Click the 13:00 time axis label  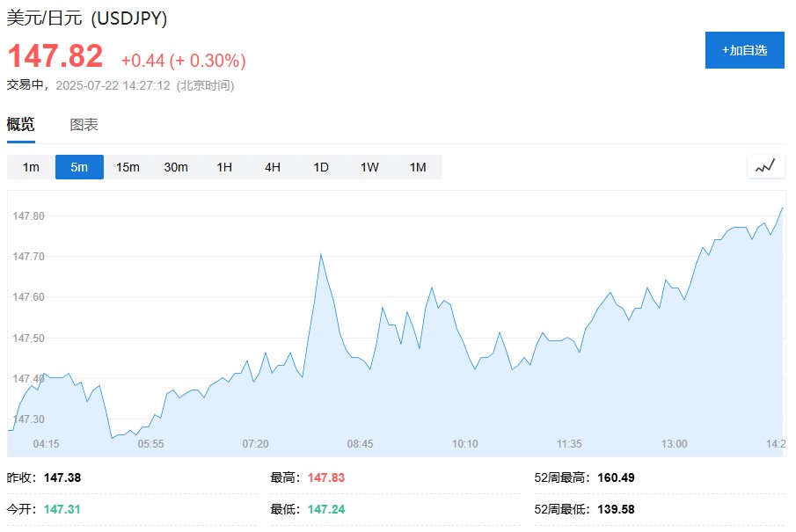pyautogui.click(x=674, y=444)
